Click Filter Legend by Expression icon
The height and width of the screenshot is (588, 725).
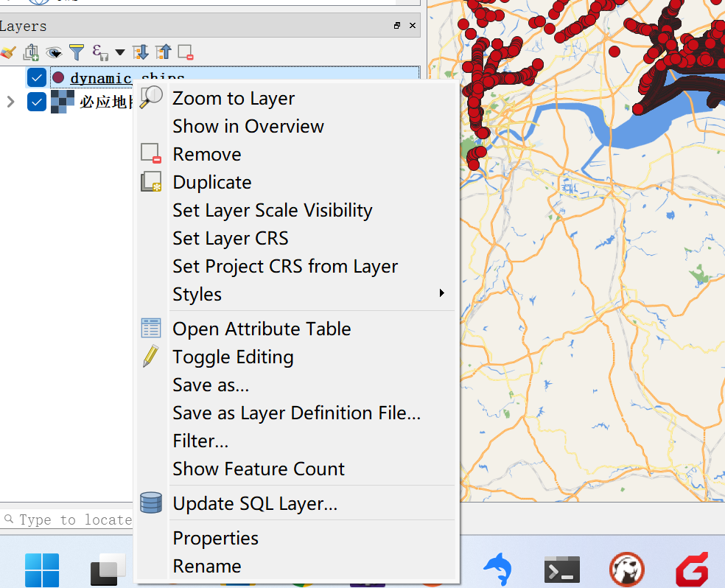(100, 52)
